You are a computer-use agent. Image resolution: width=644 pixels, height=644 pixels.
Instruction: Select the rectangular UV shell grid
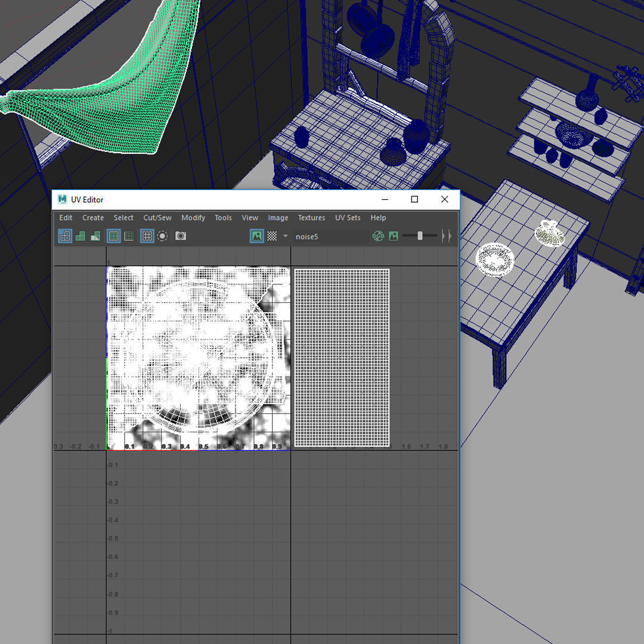click(x=342, y=358)
